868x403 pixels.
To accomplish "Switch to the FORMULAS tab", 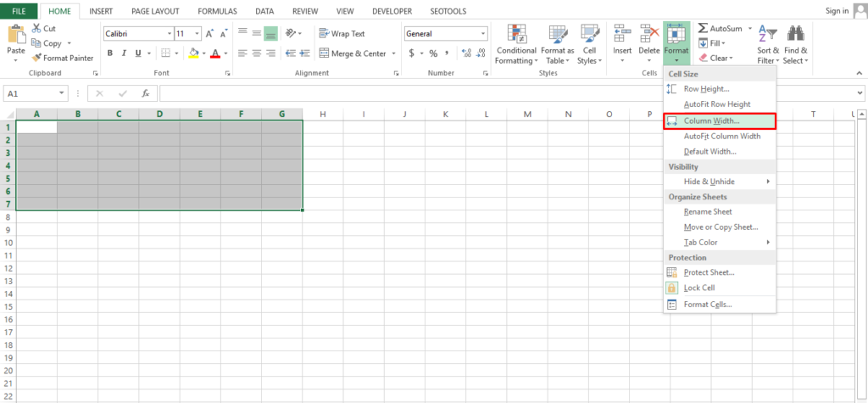I will [x=218, y=11].
